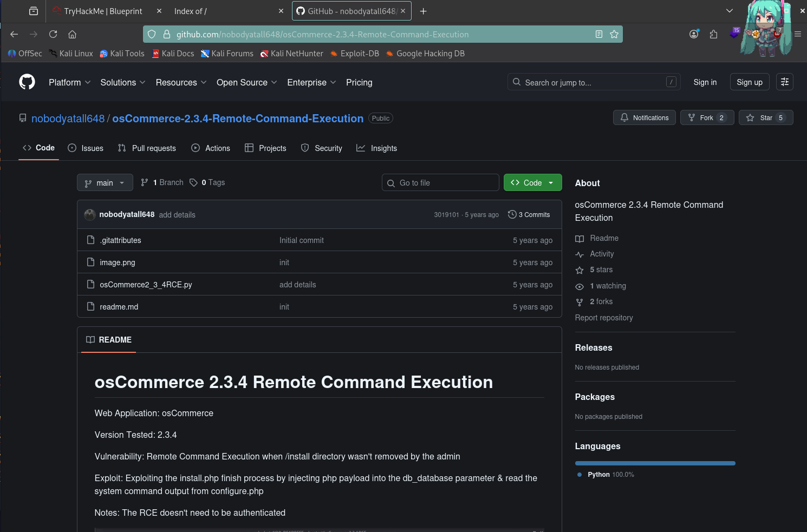Switch to the Security tab

pos(322,148)
